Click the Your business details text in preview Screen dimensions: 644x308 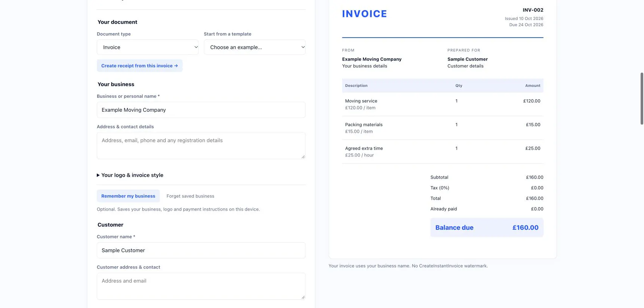(365, 66)
